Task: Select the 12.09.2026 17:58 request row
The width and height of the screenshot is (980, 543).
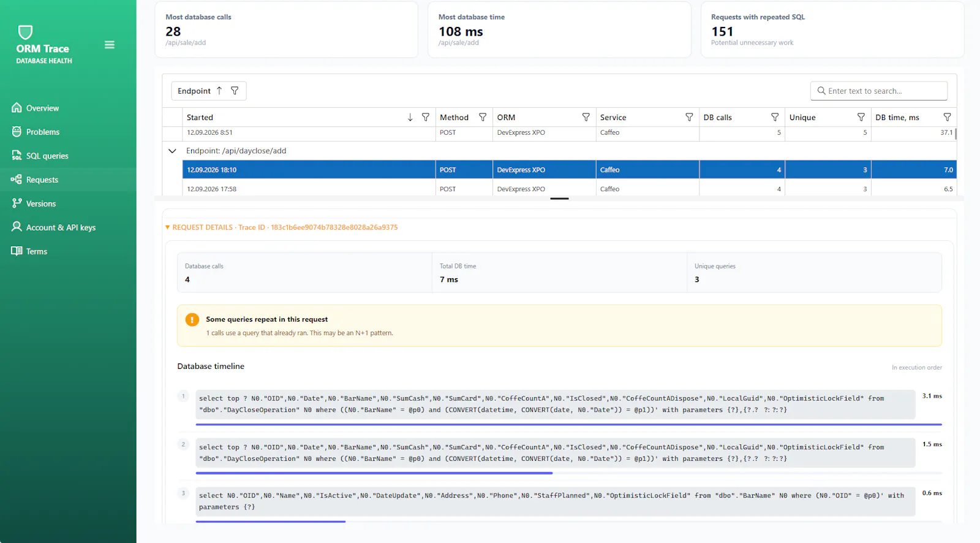Action: (569, 189)
